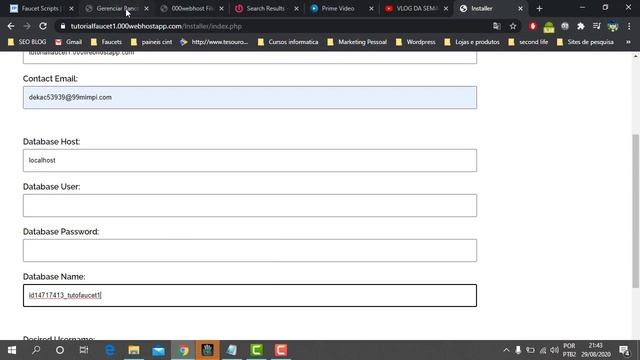This screenshot has width=640, height=360.
Task: Open the Chrome extensions puzzle icon
Action: 581,26
